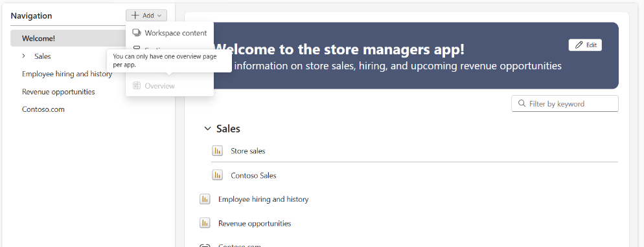This screenshot has width=644, height=247.
Task: Open Contoso.com link in navigation pane
Action: click(43, 109)
